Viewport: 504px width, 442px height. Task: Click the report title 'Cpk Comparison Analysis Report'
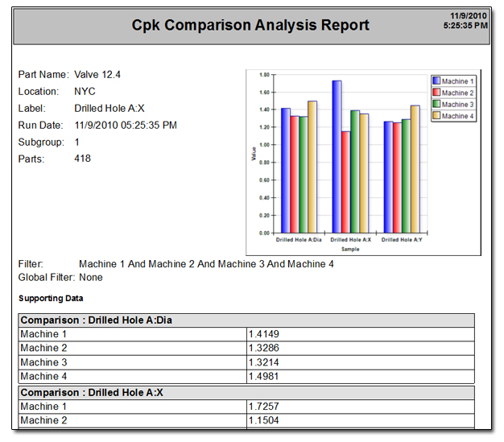click(250, 26)
